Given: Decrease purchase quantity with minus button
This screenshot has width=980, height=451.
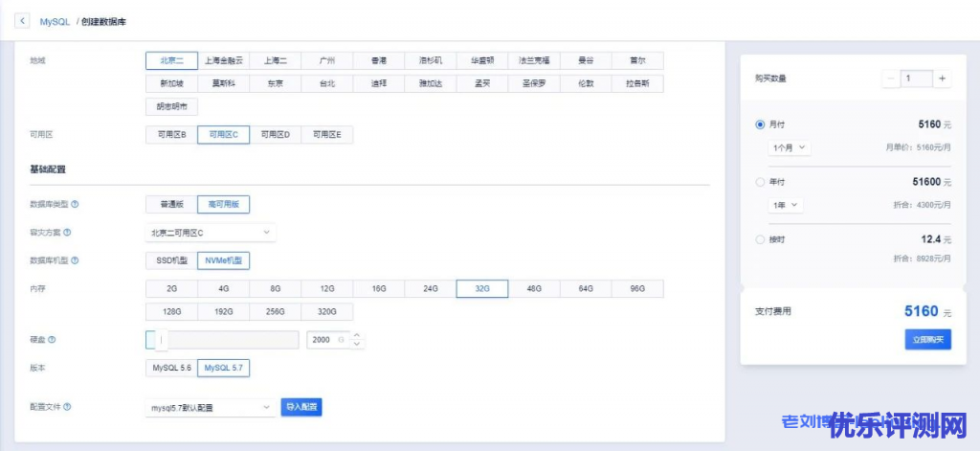Looking at the screenshot, I should pos(892,79).
